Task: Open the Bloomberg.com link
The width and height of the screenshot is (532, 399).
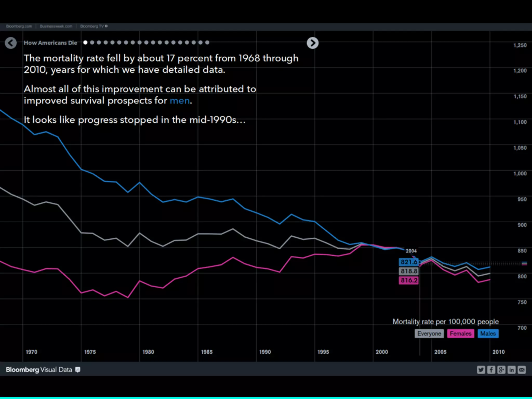Action: pos(19,26)
